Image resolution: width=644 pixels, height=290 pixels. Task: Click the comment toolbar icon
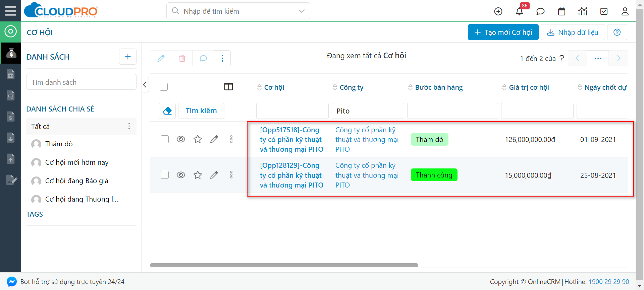pyautogui.click(x=203, y=58)
